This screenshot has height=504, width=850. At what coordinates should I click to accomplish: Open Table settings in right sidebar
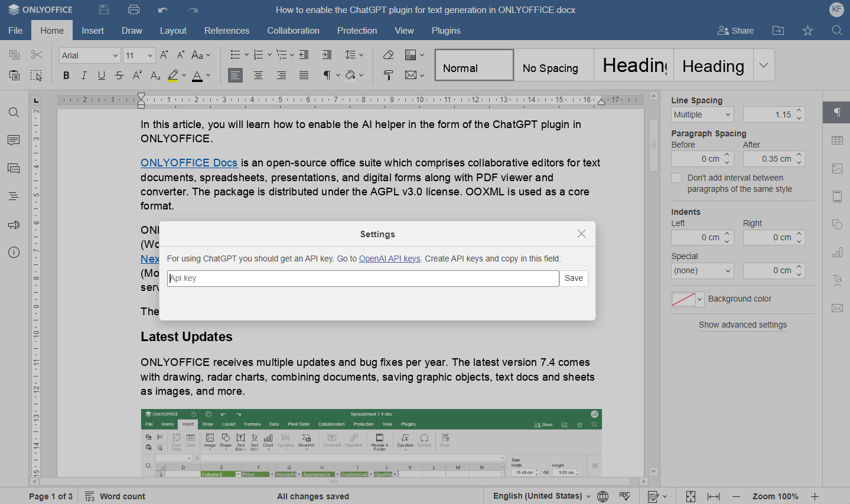[x=837, y=140]
